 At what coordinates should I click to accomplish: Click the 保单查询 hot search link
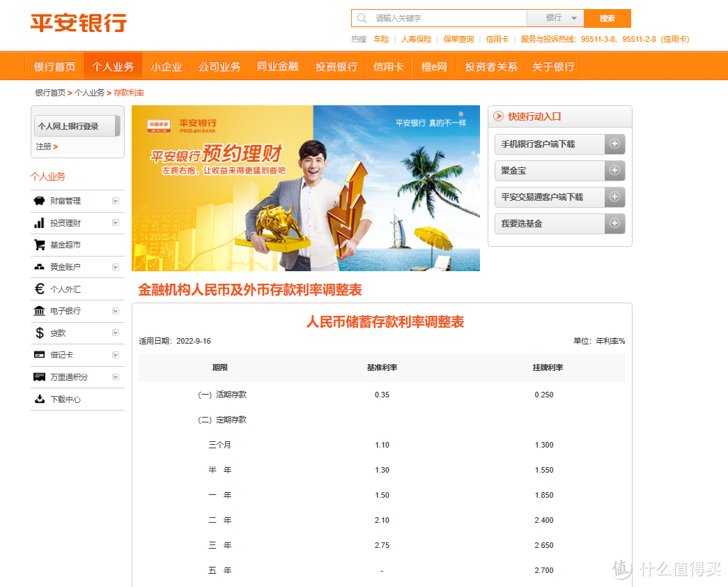[458, 39]
